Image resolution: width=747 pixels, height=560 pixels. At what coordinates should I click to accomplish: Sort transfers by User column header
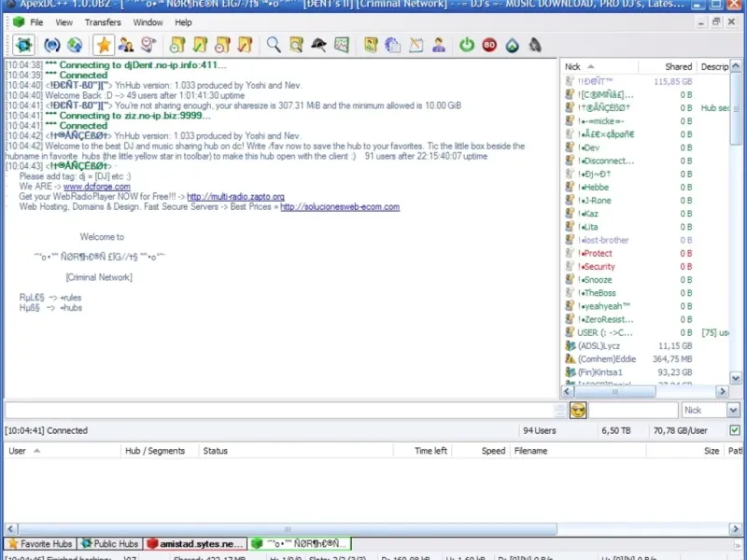click(62, 451)
